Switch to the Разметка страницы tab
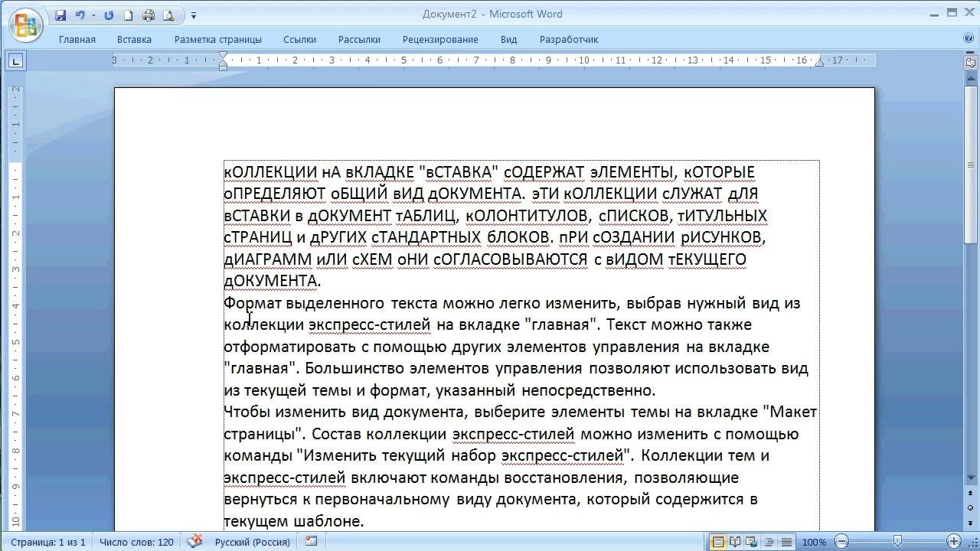The image size is (980, 551). 217,39
